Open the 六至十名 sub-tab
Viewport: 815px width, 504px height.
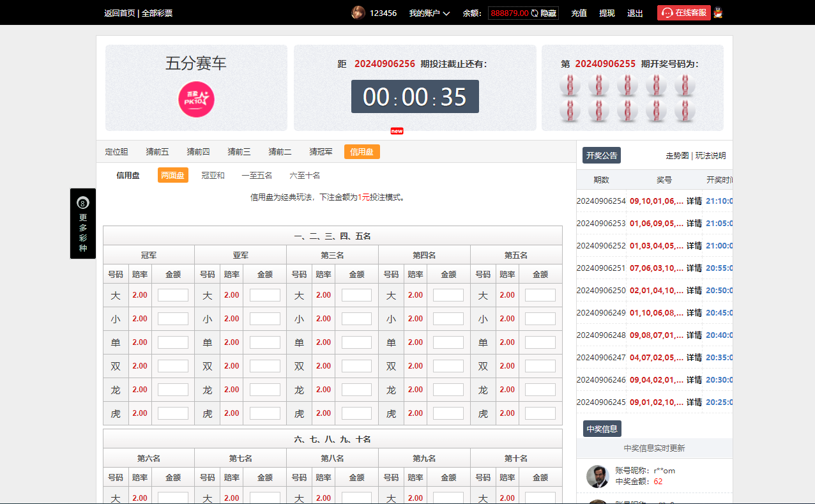click(x=305, y=175)
